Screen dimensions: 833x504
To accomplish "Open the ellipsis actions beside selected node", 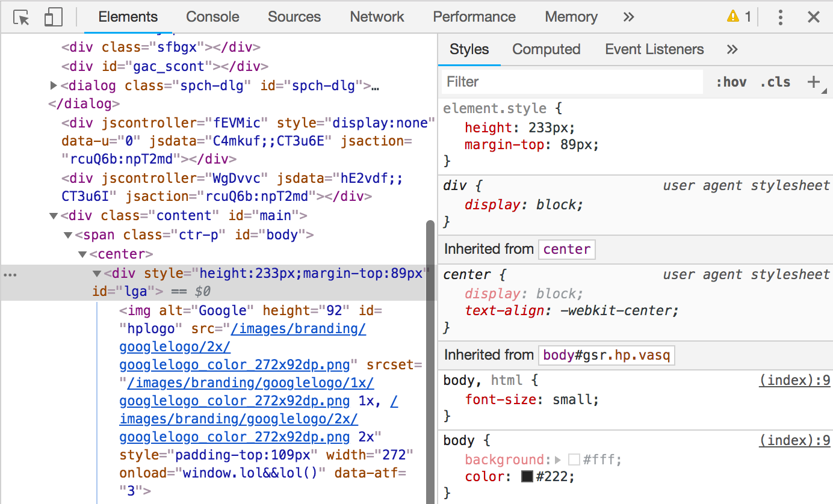I will click(x=11, y=275).
